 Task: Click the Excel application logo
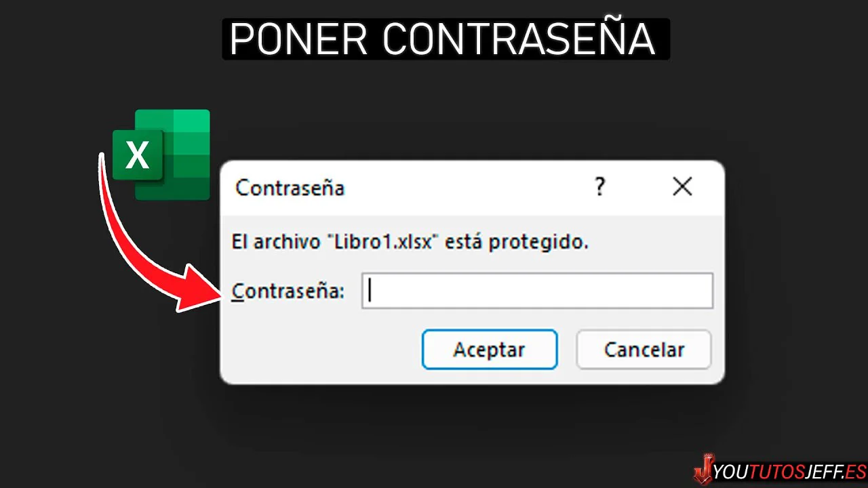pyautogui.click(x=161, y=155)
